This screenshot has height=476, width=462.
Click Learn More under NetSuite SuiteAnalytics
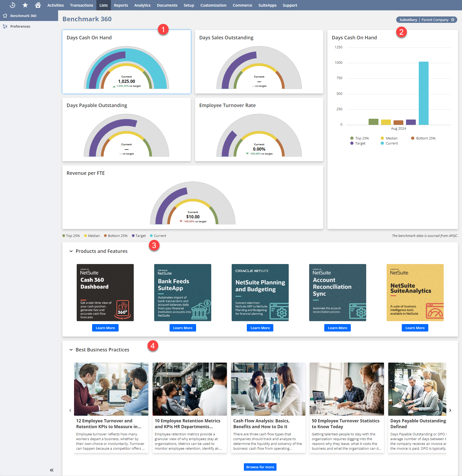pos(415,328)
